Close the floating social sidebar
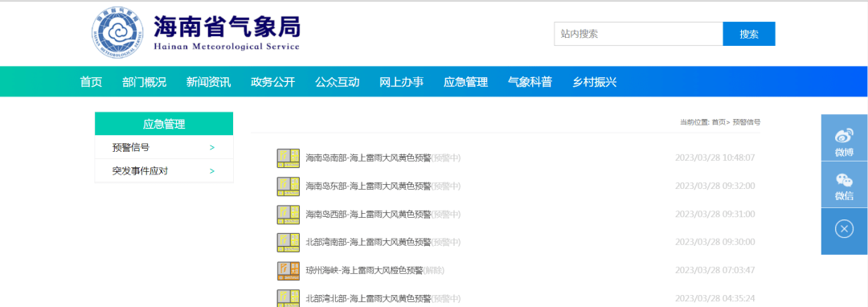 coord(844,228)
